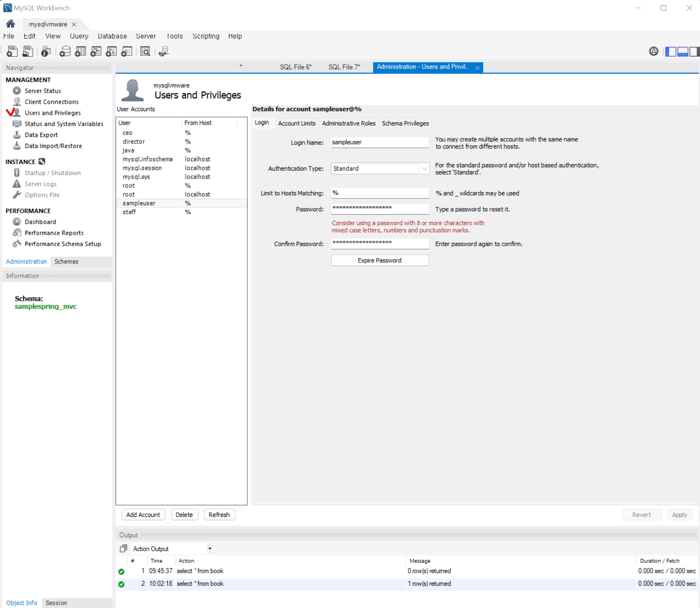Image resolution: width=700 pixels, height=608 pixels.
Task: Open the Server menu
Action: tap(146, 36)
